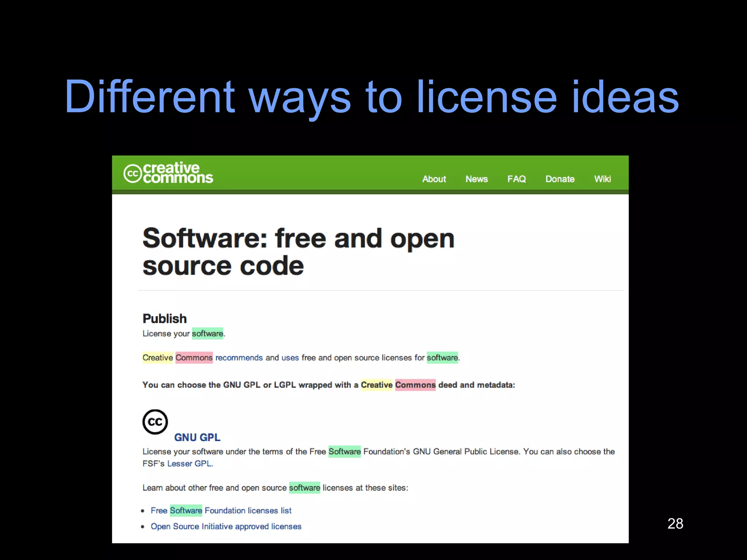
Task: Go to the FAQ page
Action: click(516, 179)
